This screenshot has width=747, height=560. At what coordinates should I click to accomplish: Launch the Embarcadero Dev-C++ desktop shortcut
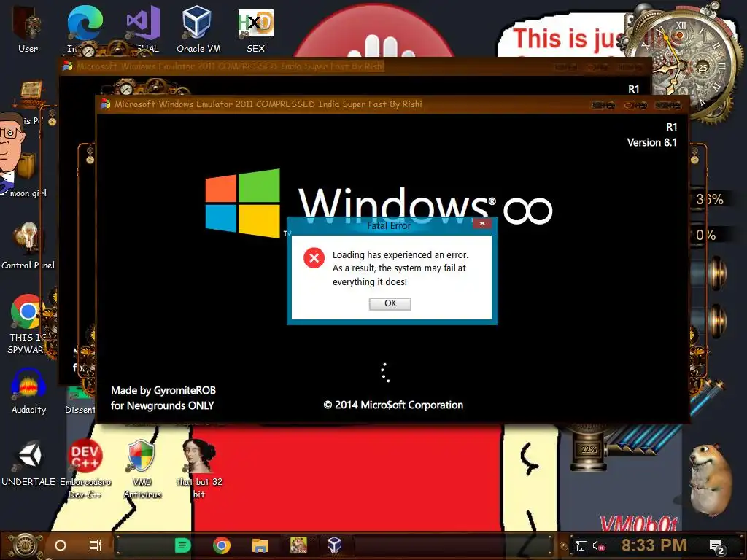(x=85, y=469)
